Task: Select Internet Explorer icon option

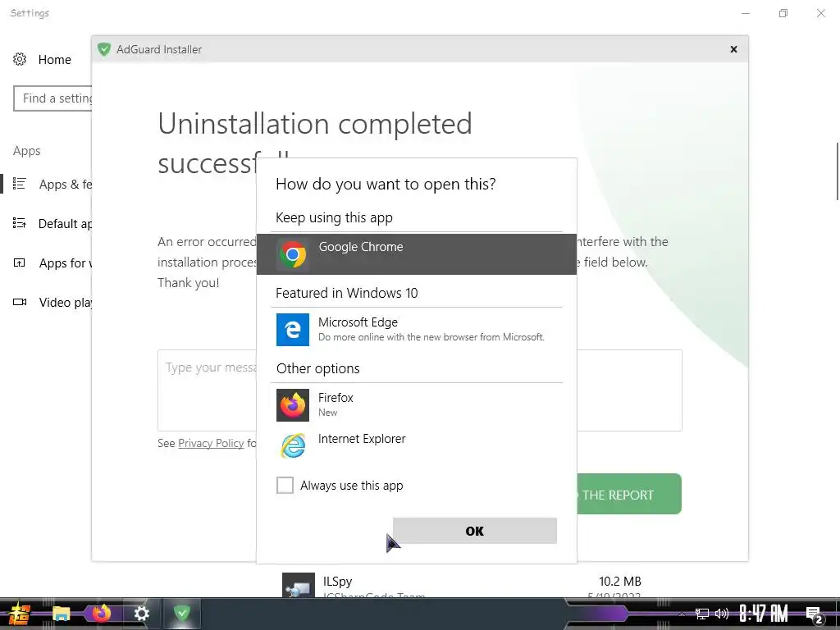Action: pyautogui.click(x=293, y=445)
